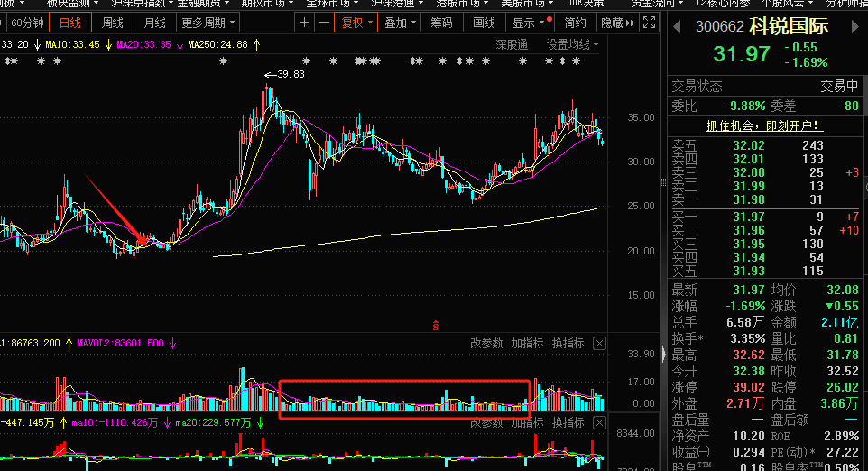Screen dimensions: 868x471
Task: Click 卖一 price 31.98
Action: pyautogui.click(x=748, y=199)
